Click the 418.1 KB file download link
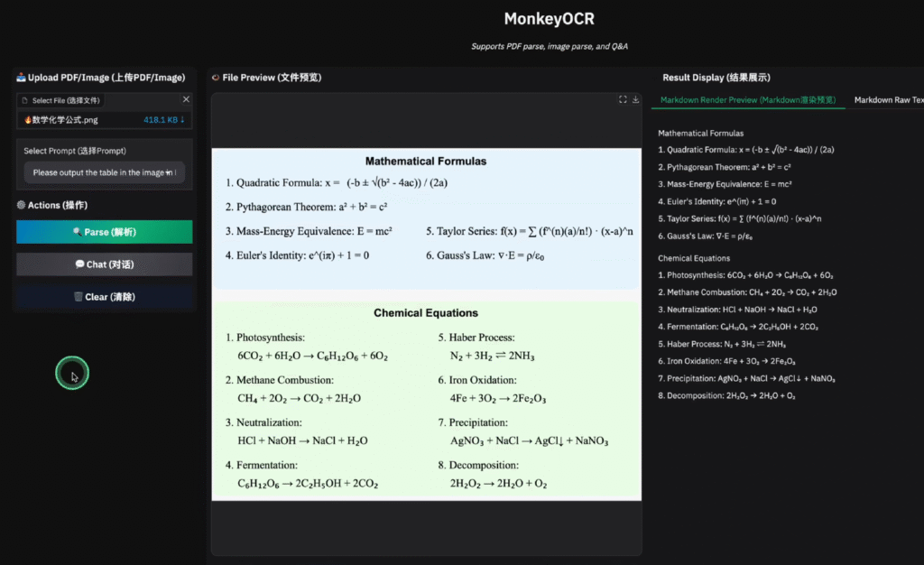924x565 pixels. click(163, 119)
